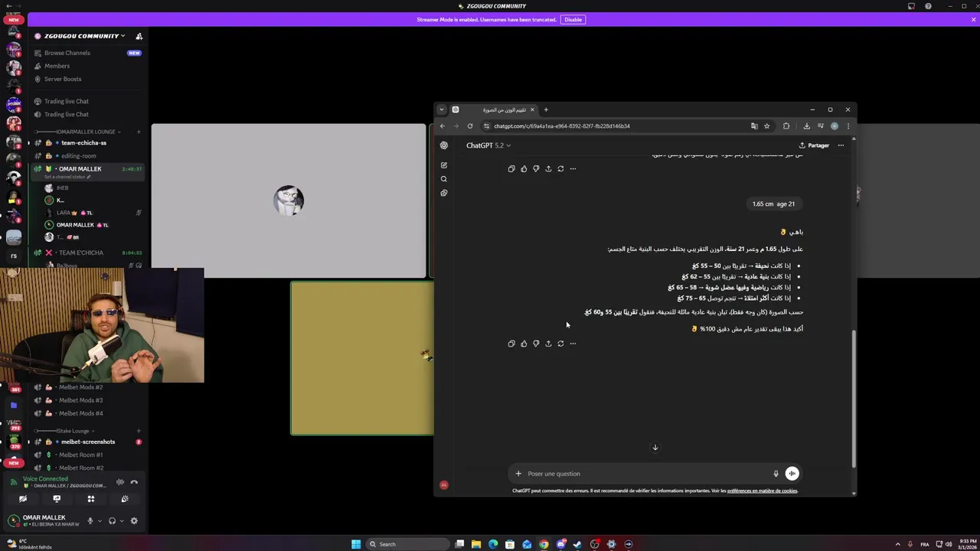Share the lower ChatGPT response
980x551 pixels.
click(x=548, y=344)
